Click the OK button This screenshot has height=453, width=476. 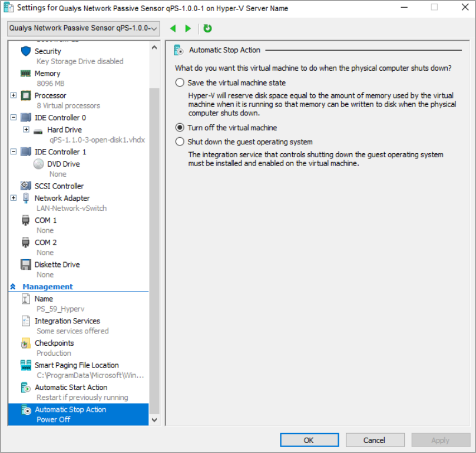coord(309,440)
